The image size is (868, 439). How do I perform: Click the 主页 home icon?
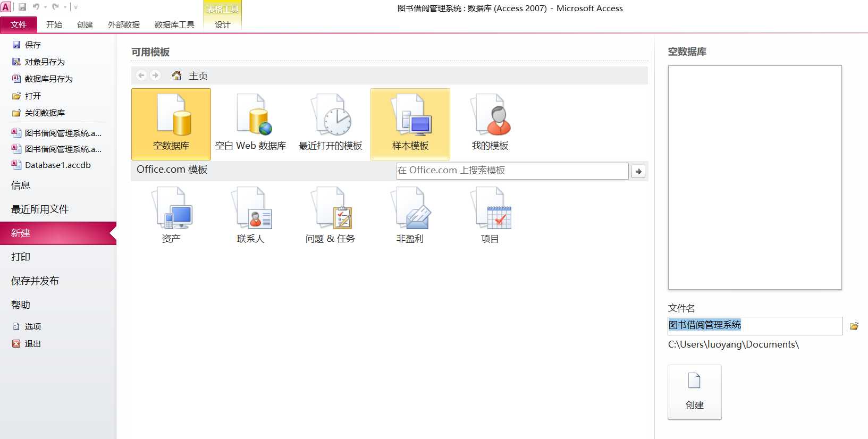[176, 75]
